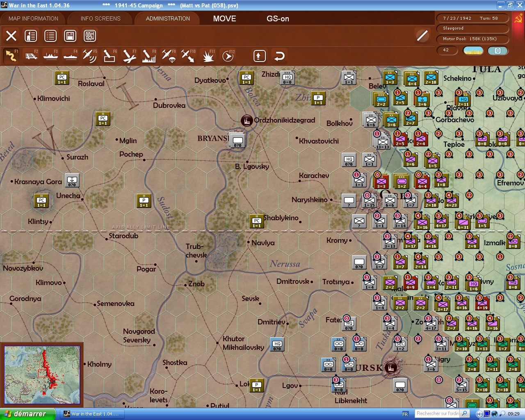Select the F8 bomb city mode
The height and width of the screenshot is (420, 525).
149,56
